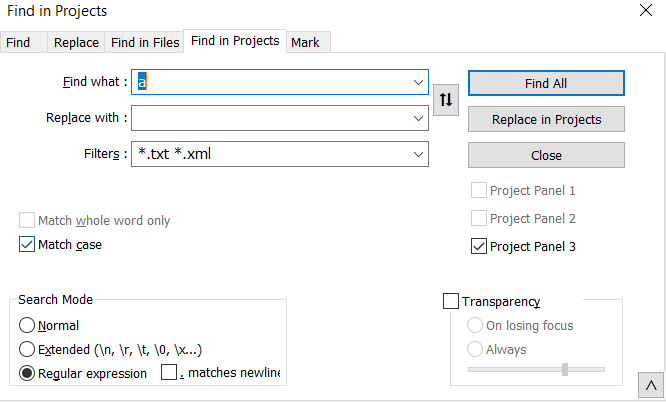Select Normal search mode
The width and height of the screenshot is (666, 402).
coord(27,326)
